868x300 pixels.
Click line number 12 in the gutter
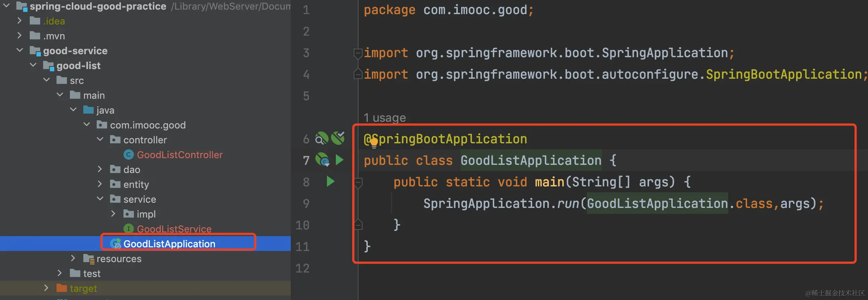[x=302, y=268]
